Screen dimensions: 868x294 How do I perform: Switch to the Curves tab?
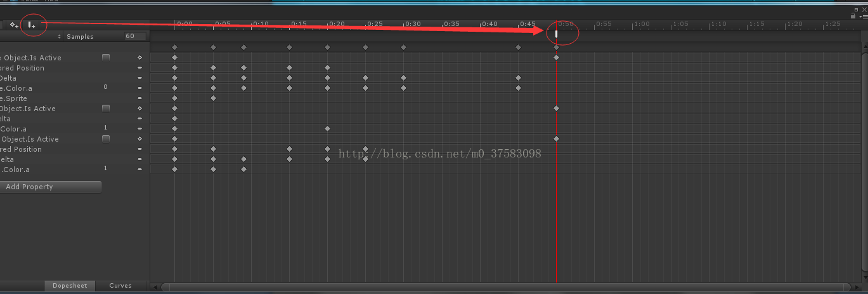120,286
